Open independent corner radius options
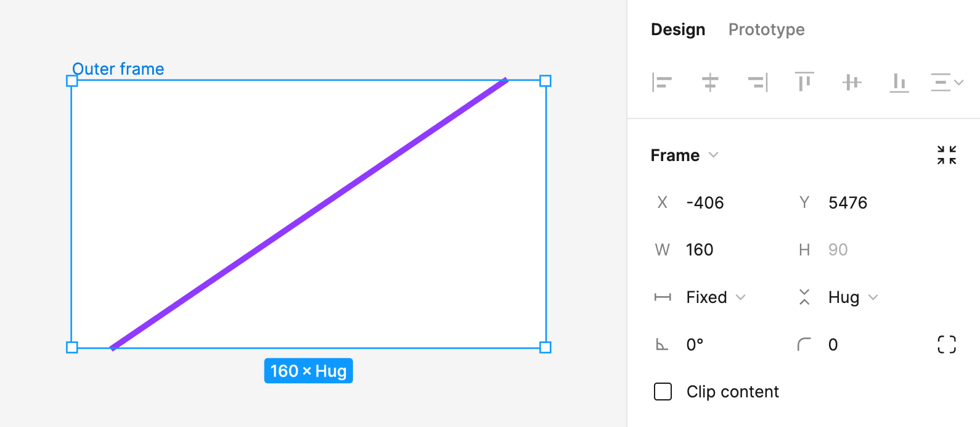 pyautogui.click(x=946, y=345)
